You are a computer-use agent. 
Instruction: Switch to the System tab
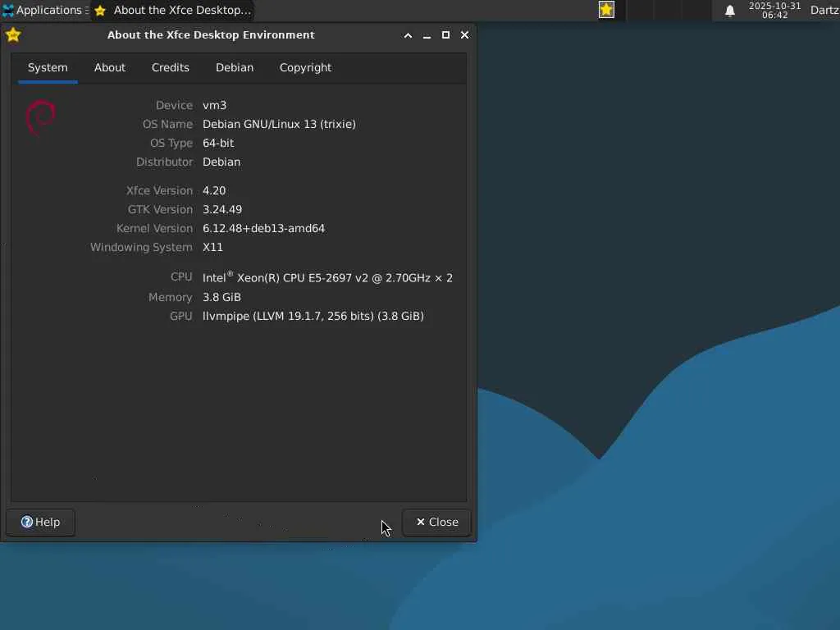click(48, 68)
